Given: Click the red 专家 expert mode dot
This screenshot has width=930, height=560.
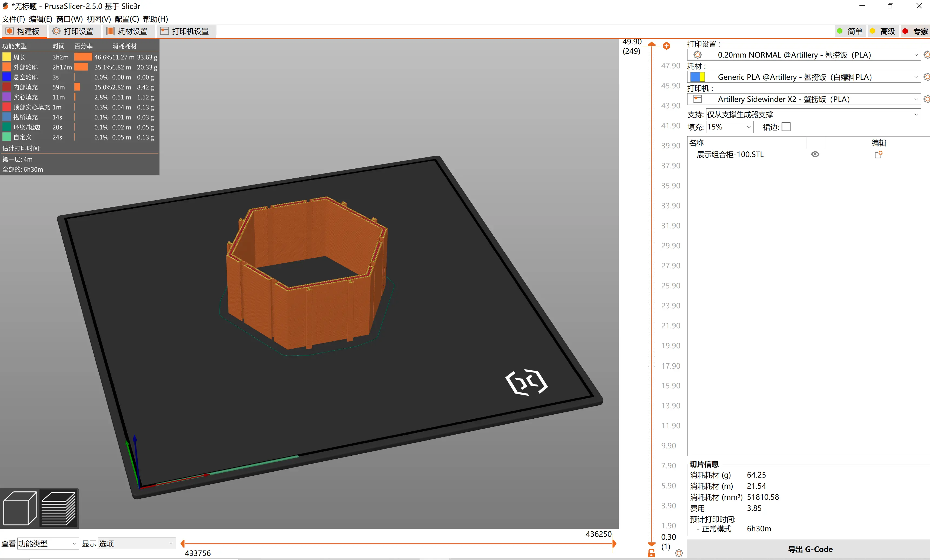Looking at the screenshot, I should [x=905, y=31].
